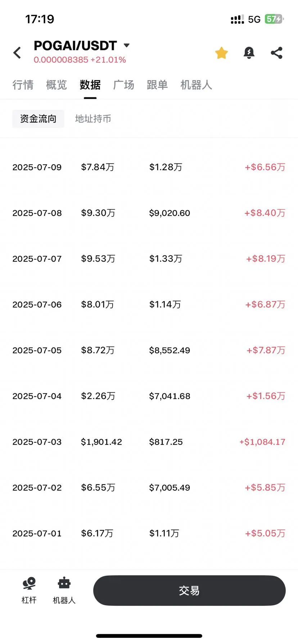Select the 资金流向 sub-tab
The width and height of the screenshot is (298, 644).
point(38,119)
